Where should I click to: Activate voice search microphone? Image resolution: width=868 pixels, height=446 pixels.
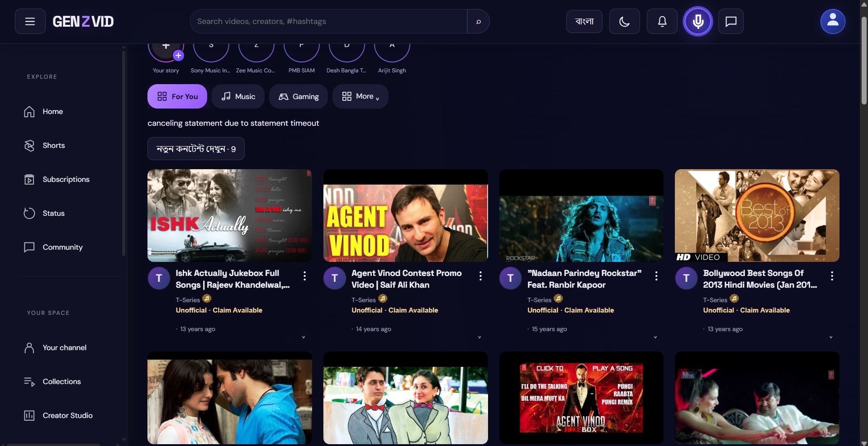tap(698, 21)
